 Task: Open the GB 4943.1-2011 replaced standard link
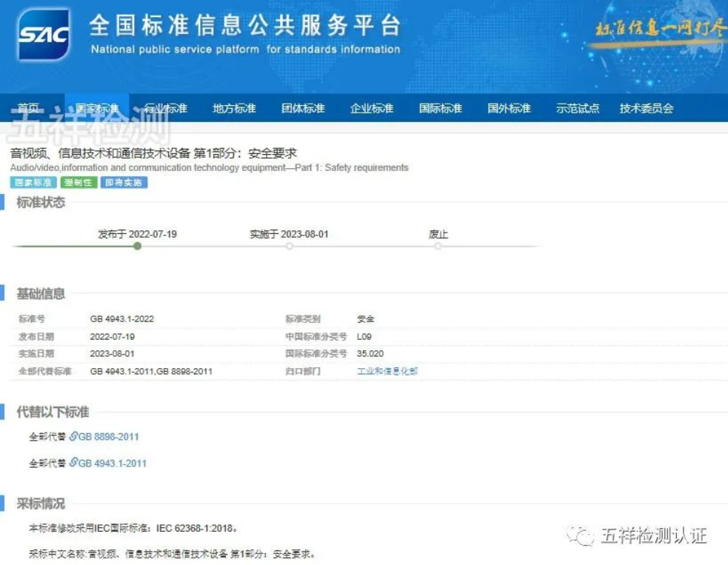(x=113, y=463)
